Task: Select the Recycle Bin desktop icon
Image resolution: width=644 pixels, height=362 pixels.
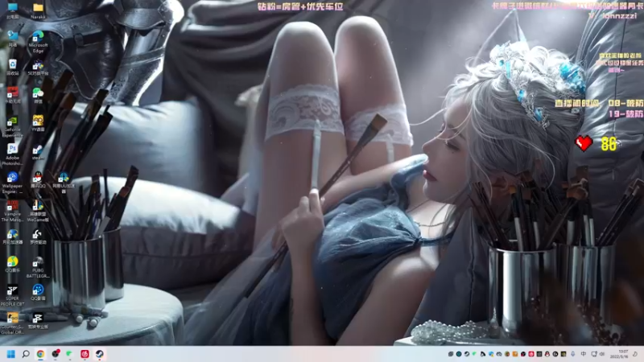Action: click(x=12, y=67)
